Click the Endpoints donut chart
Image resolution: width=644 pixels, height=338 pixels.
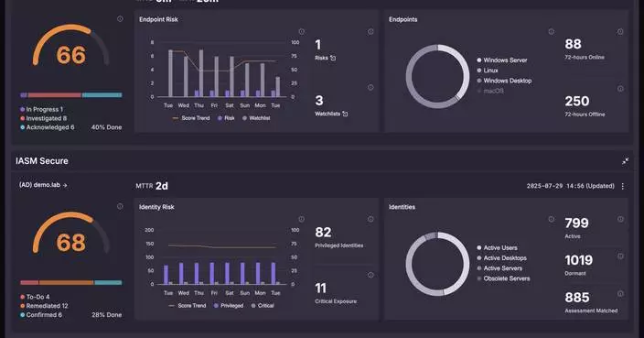[x=437, y=76]
